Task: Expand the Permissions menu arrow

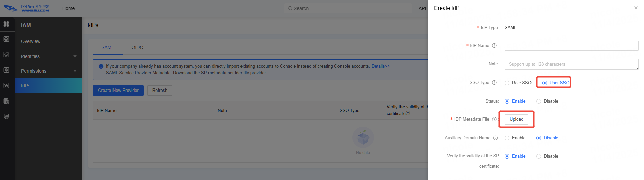Action: click(75, 71)
